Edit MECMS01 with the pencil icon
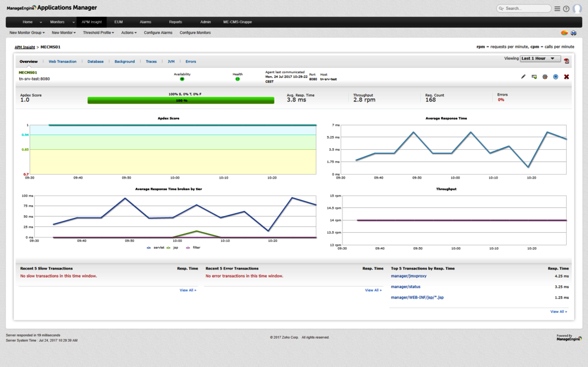Screen dimensions: 588x367 pyautogui.click(x=523, y=77)
